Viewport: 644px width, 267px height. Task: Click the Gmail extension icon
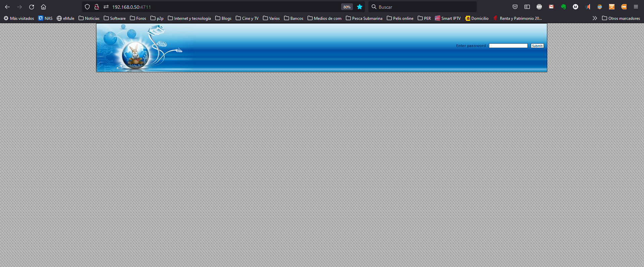(x=551, y=7)
